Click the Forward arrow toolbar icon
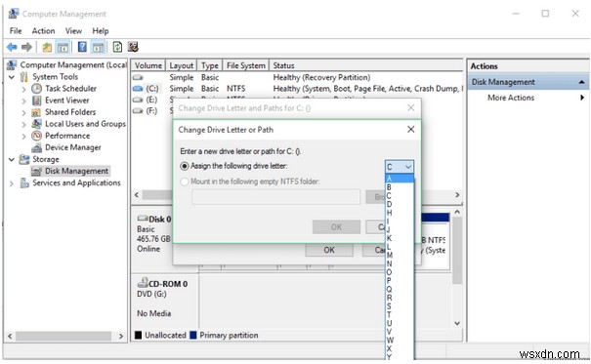The height and width of the screenshot is (364, 591). (x=26, y=47)
